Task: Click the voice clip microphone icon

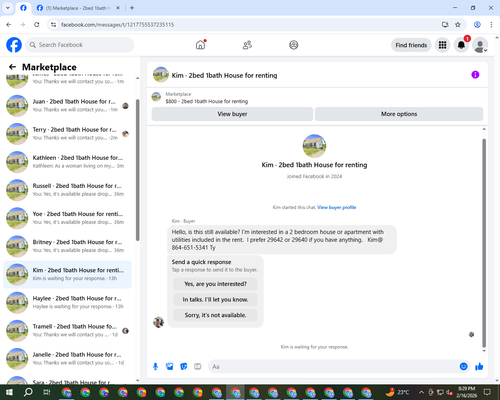Action: (x=155, y=367)
